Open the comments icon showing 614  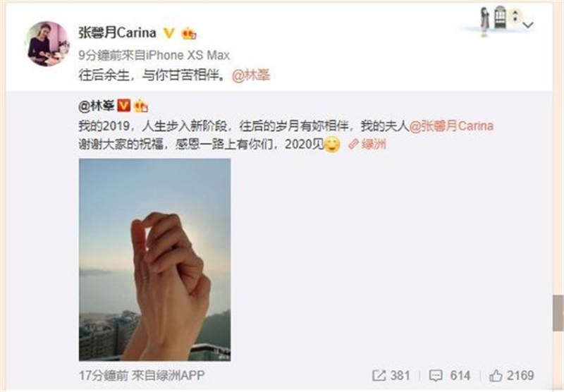click(x=450, y=376)
